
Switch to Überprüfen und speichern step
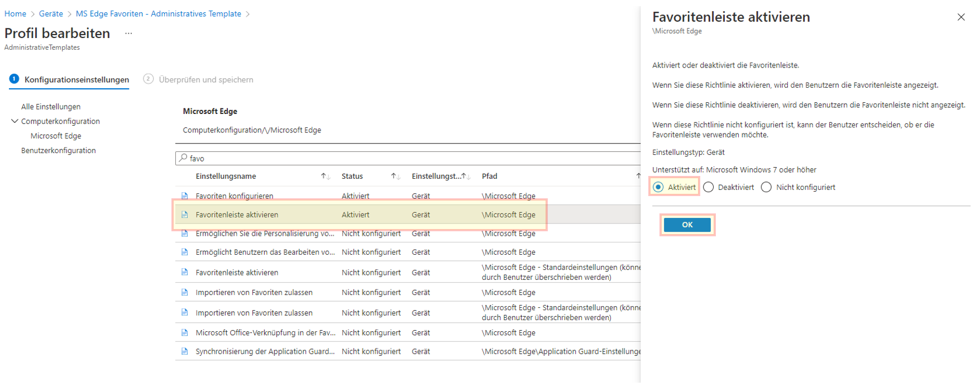[x=205, y=79]
